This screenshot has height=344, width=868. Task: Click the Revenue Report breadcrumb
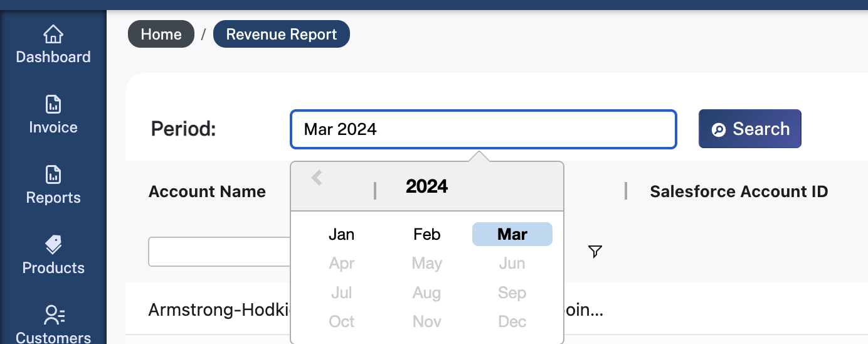tap(282, 35)
